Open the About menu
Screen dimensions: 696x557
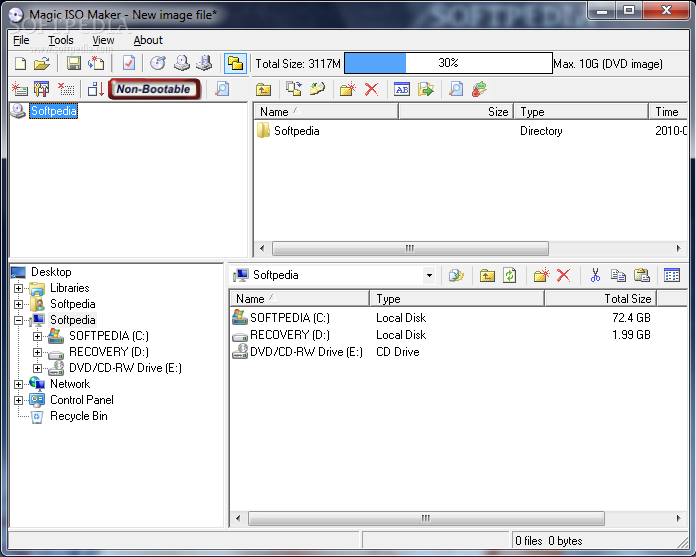click(x=148, y=40)
